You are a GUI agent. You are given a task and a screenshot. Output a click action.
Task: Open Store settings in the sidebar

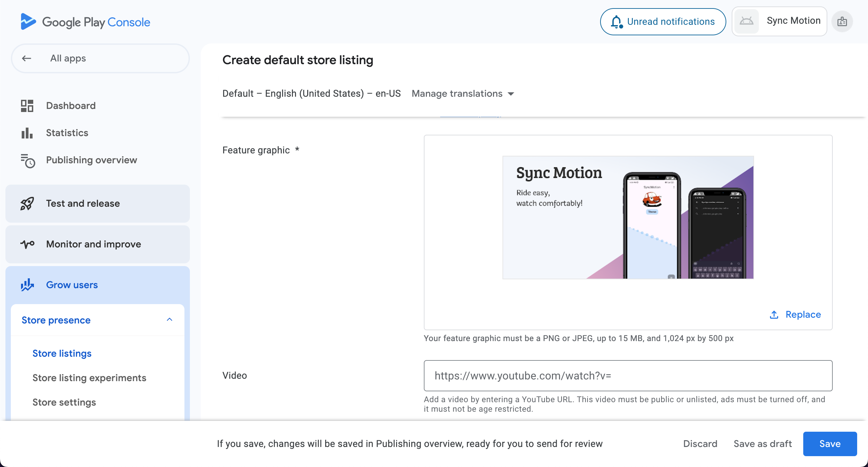coord(64,402)
